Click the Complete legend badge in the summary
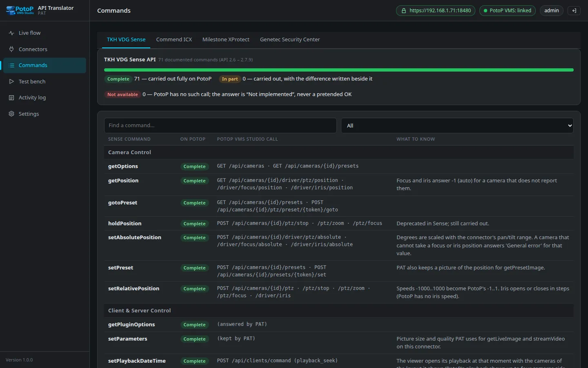This screenshot has width=588, height=368. coord(118,79)
